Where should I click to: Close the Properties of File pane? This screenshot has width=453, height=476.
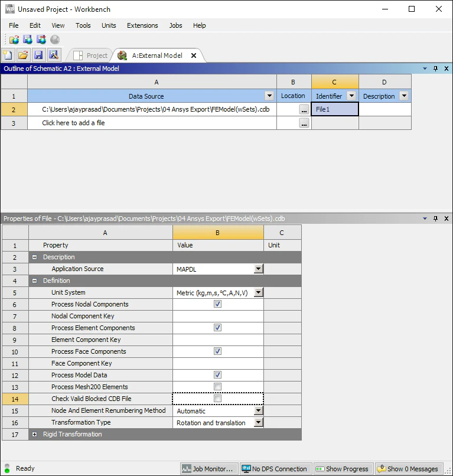(447, 219)
